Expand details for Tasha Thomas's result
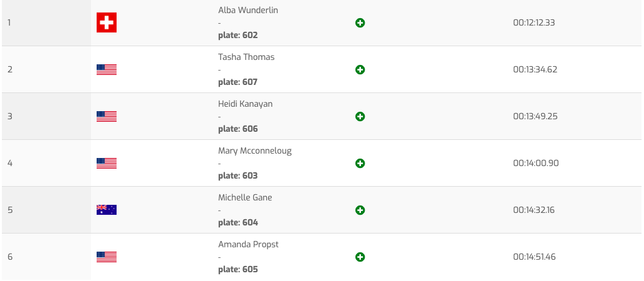This screenshot has height=281, width=644. pos(360,70)
